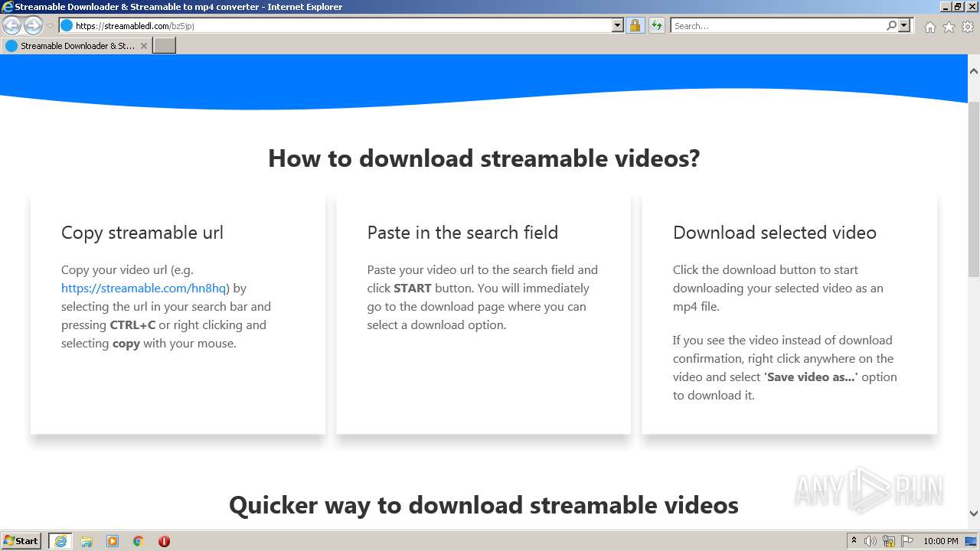Image resolution: width=980 pixels, height=551 pixels.
Task: Click the 'Save video as...' bold text
Action: click(x=811, y=377)
